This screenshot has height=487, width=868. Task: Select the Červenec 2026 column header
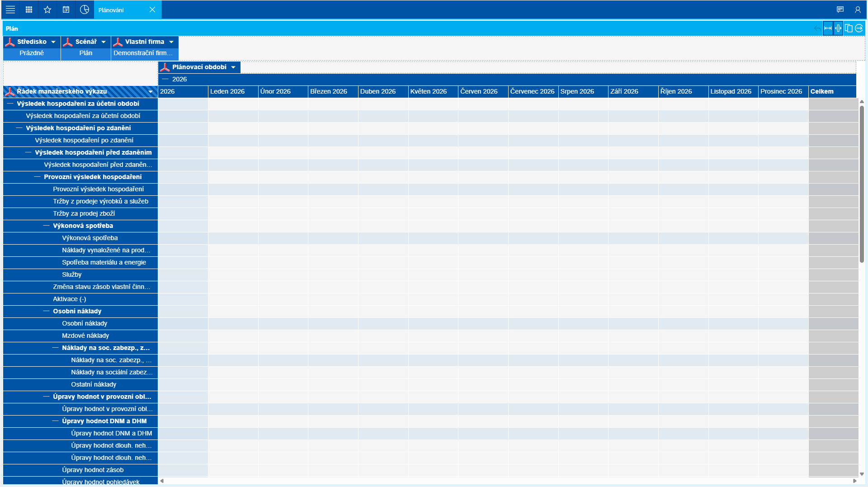pyautogui.click(x=533, y=92)
